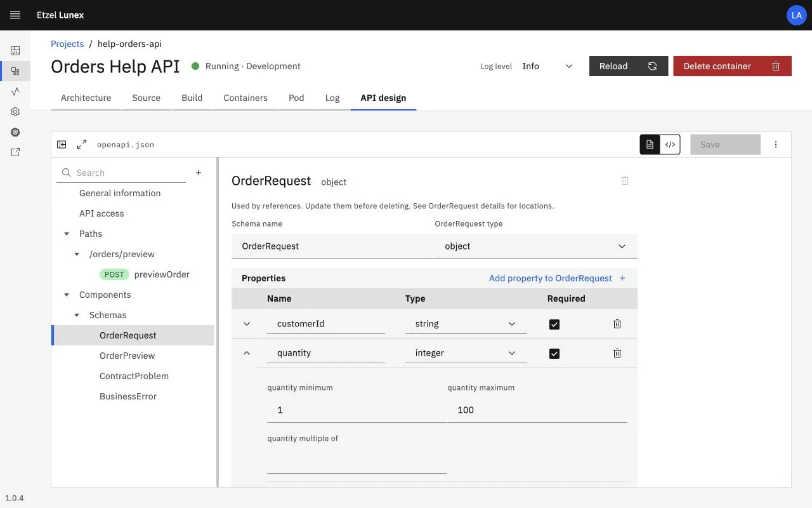812x508 pixels.
Task: Open the Log tab
Action: 332,98
